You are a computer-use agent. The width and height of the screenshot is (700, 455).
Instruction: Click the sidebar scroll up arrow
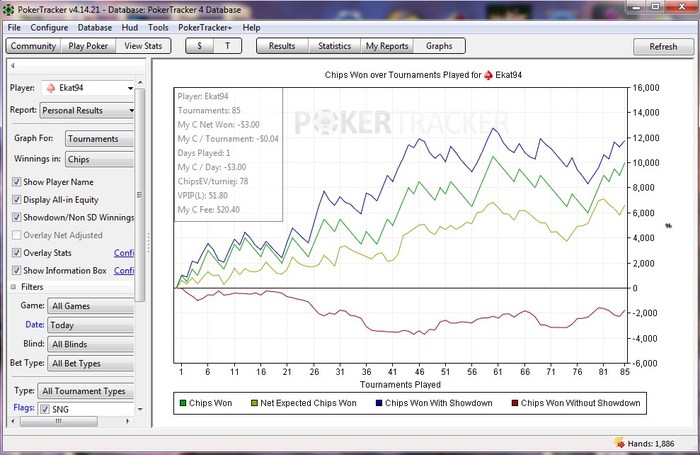point(140,83)
